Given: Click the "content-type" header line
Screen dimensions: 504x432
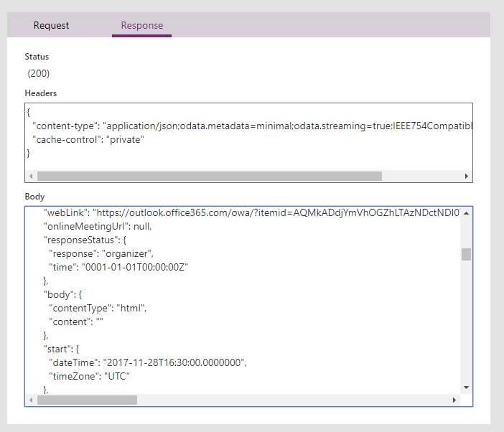Looking at the screenshot, I should click(x=251, y=126).
